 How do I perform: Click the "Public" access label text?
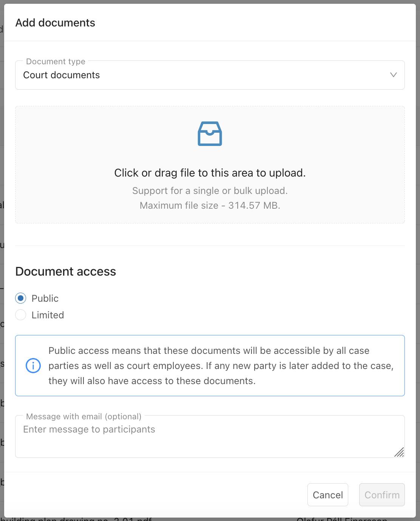pos(45,298)
